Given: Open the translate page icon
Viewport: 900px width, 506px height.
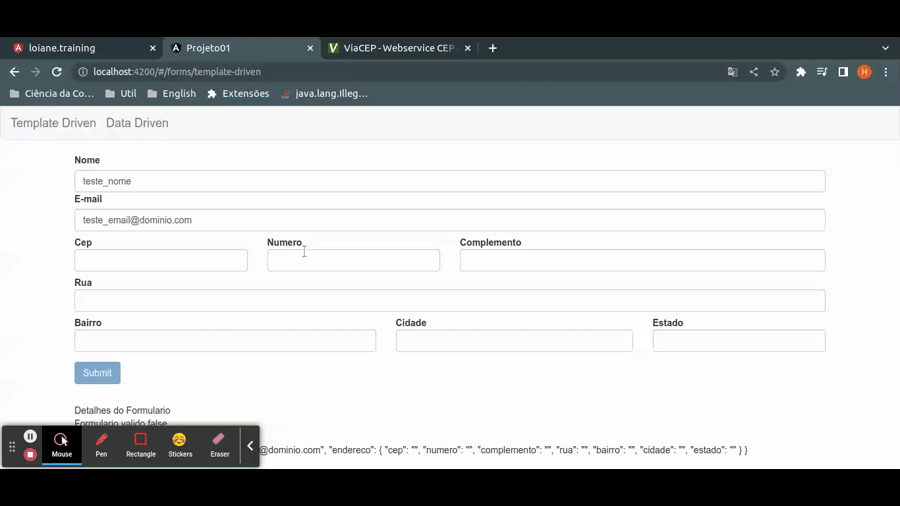Looking at the screenshot, I should [732, 72].
